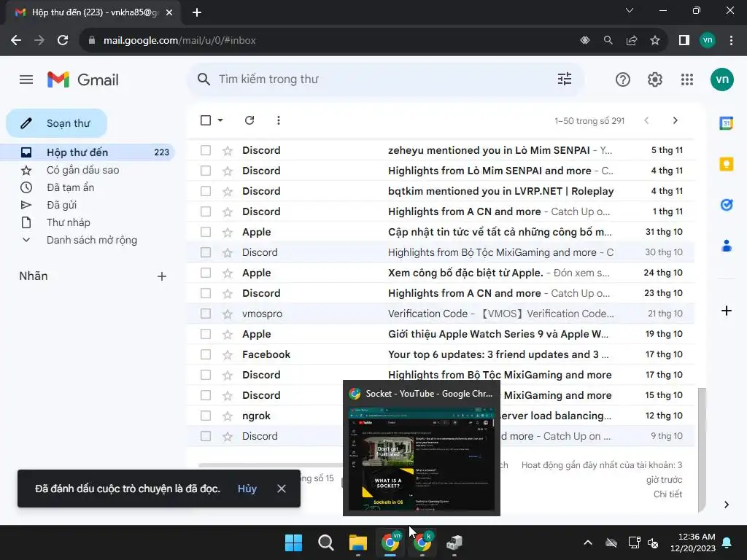Get add-ons plus icon in side panel

(x=726, y=311)
